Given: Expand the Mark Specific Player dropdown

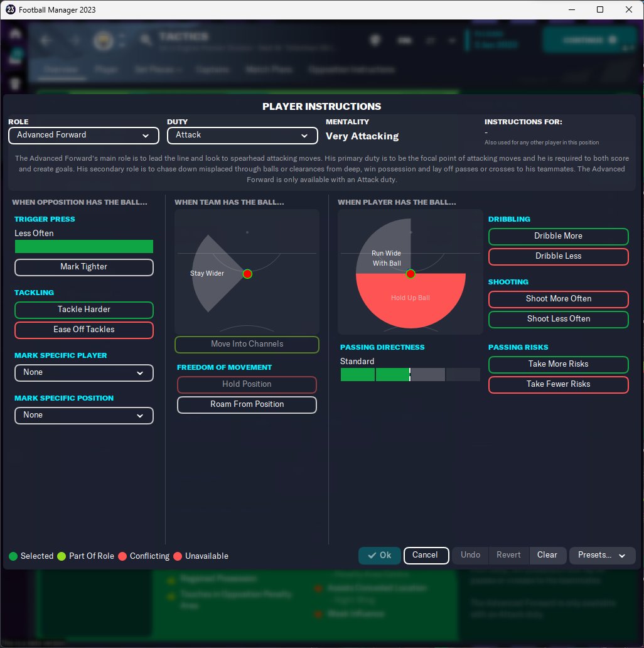Looking at the screenshot, I should pyautogui.click(x=84, y=373).
